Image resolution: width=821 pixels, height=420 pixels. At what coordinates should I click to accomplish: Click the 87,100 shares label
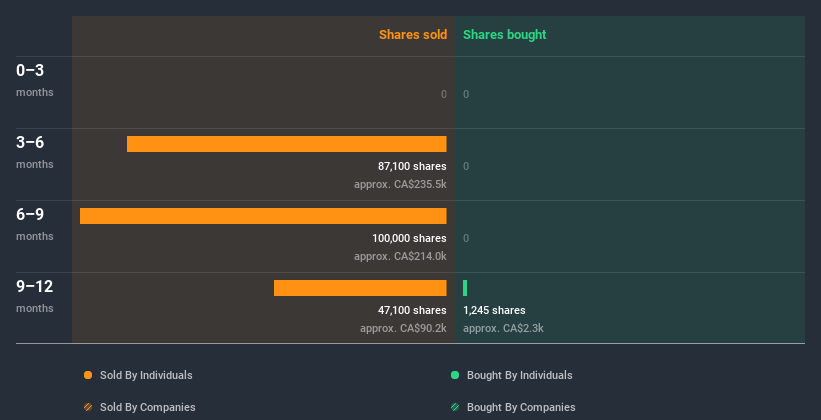pos(412,166)
